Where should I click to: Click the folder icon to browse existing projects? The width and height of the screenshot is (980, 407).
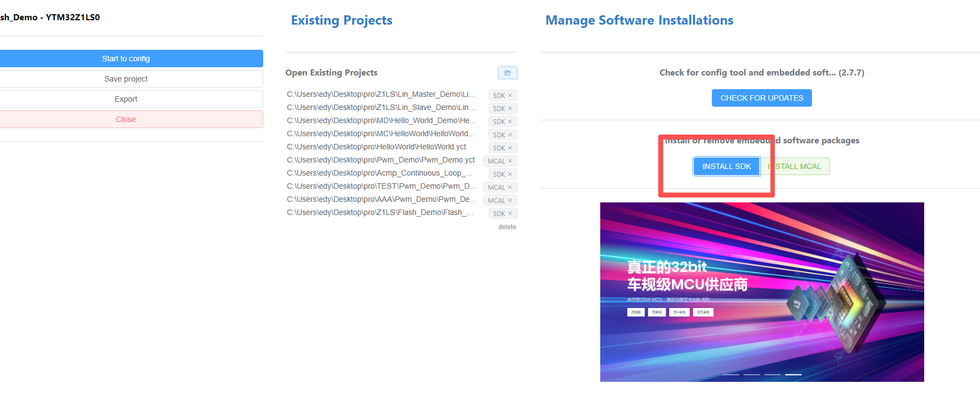point(507,73)
